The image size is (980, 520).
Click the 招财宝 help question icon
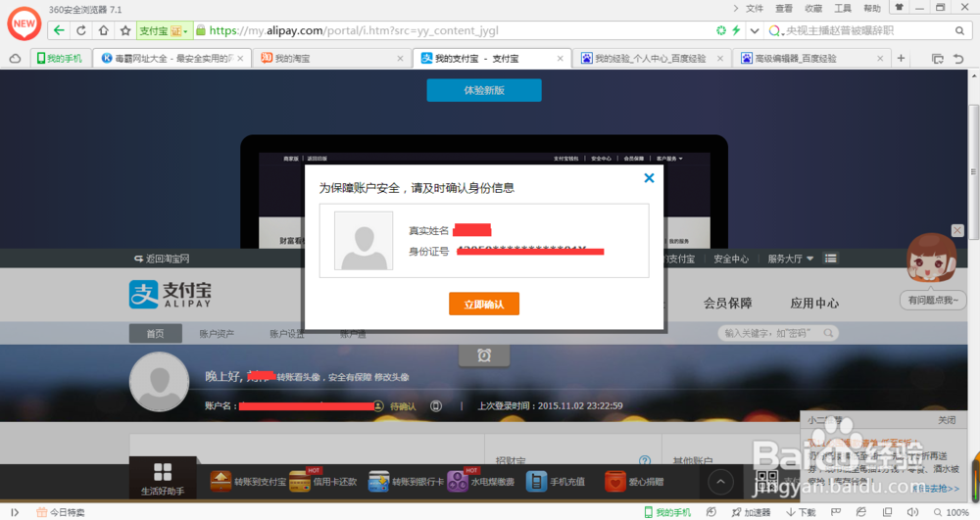[x=645, y=460]
